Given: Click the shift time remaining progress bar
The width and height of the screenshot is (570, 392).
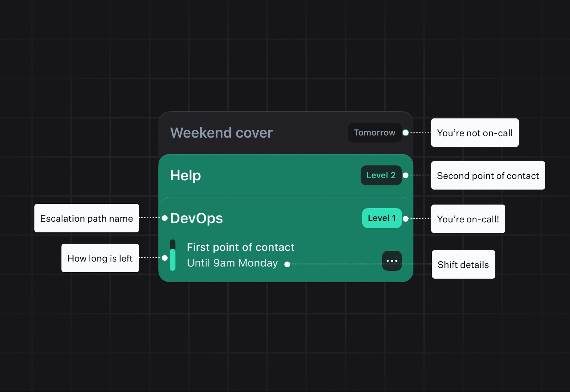Looking at the screenshot, I should (x=172, y=255).
